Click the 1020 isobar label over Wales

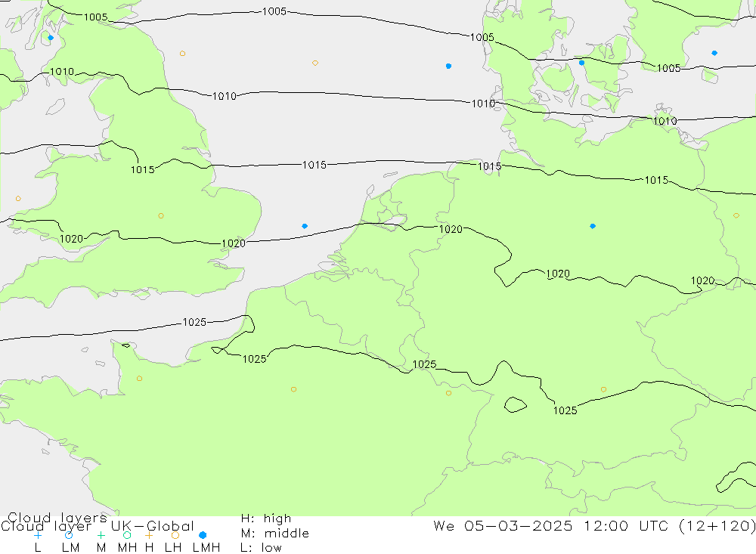pyautogui.click(x=71, y=239)
